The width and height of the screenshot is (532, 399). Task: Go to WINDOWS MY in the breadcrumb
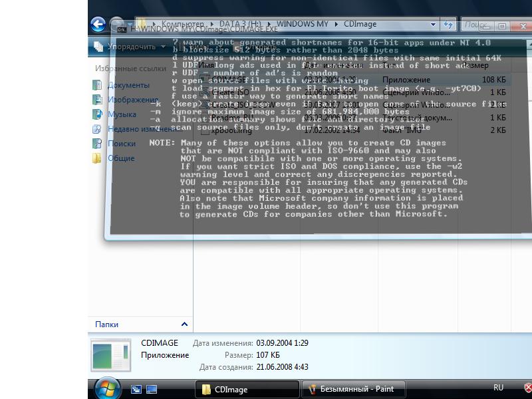click(303, 24)
